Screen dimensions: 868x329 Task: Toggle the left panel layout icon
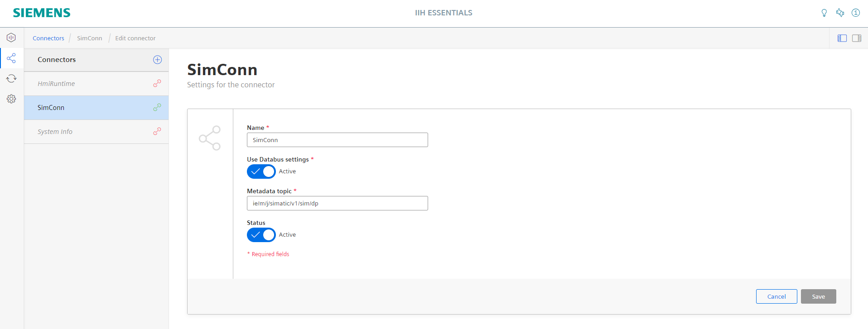tap(842, 38)
